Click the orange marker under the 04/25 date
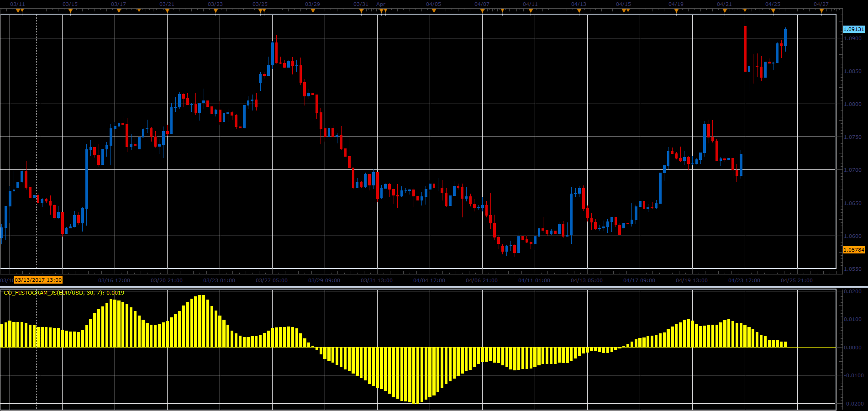This screenshot has width=868, height=411. point(773,11)
